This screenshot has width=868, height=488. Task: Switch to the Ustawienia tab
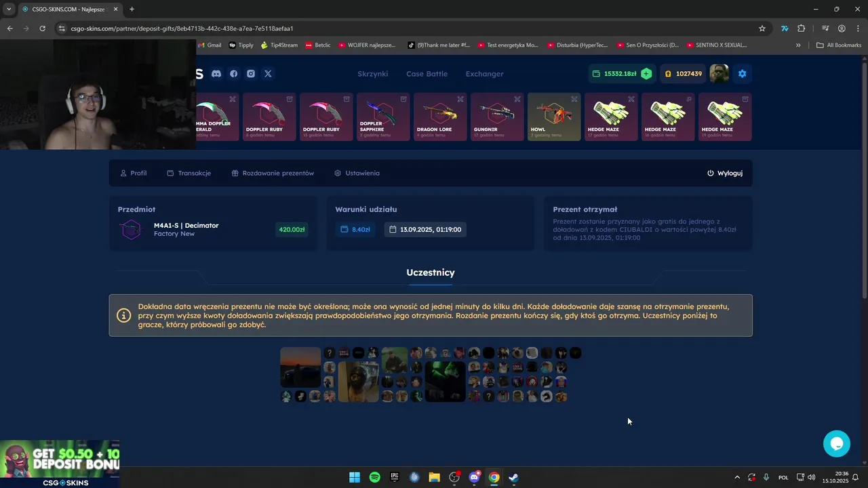click(x=357, y=173)
